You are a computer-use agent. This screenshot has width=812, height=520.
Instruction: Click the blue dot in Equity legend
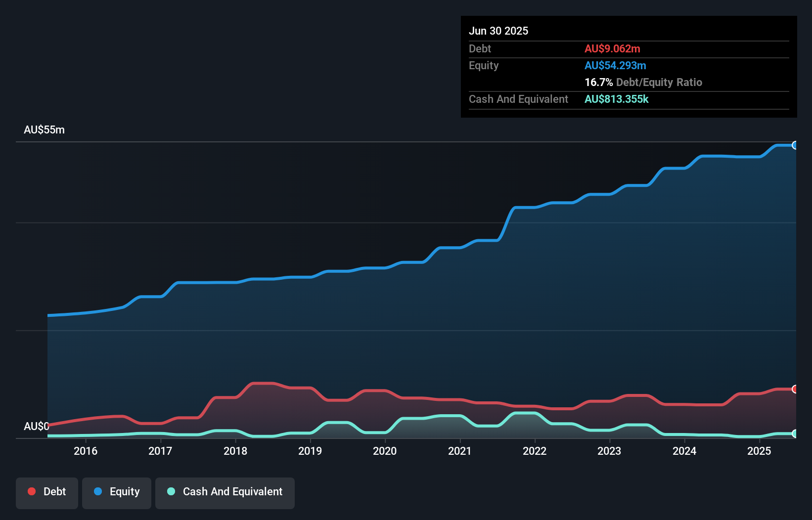click(x=98, y=491)
